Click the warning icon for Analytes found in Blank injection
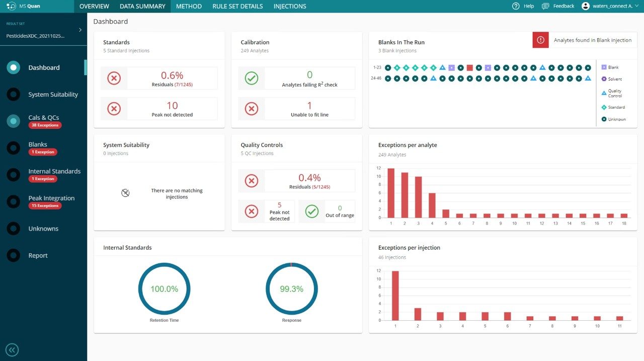644x361 pixels. point(540,40)
